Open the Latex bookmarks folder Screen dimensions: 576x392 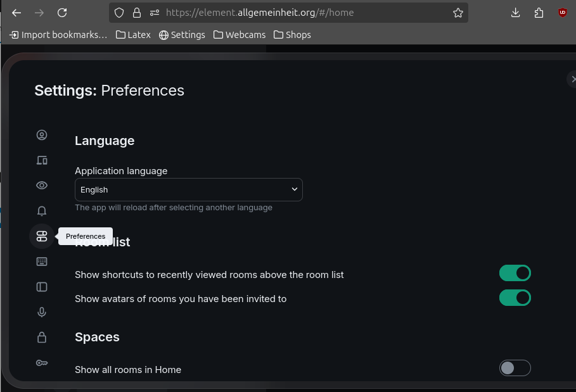click(133, 35)
